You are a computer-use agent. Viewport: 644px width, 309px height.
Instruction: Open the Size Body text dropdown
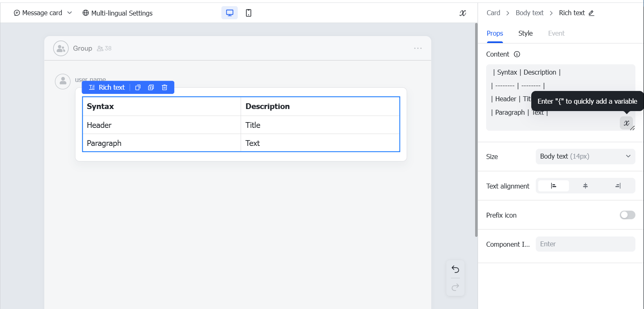click(585, 157)
